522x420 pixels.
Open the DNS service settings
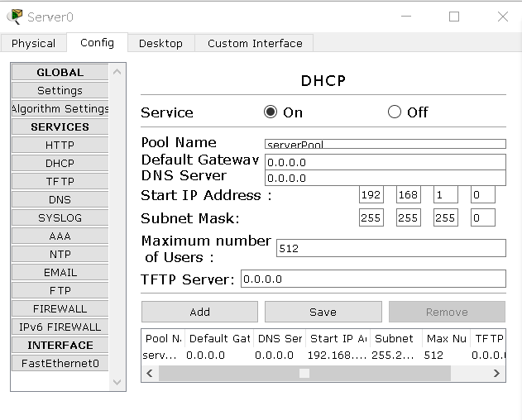coord(60,199)
